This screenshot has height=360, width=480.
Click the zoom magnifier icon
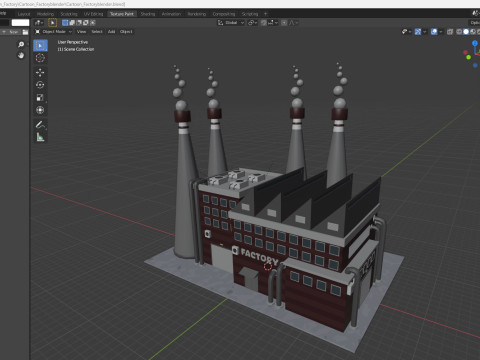coord(21,44)
